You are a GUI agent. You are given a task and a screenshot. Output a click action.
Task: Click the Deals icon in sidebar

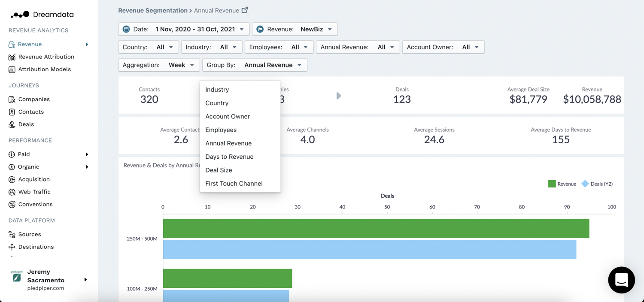pyautogui.click(x=12, y=124)
